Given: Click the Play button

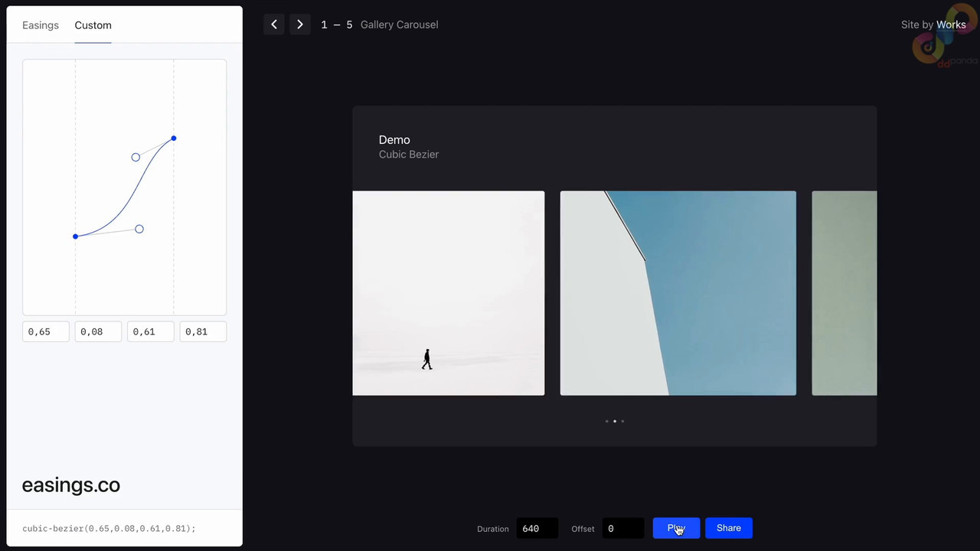Looking at the screenshot, I should tap(676, 528).
